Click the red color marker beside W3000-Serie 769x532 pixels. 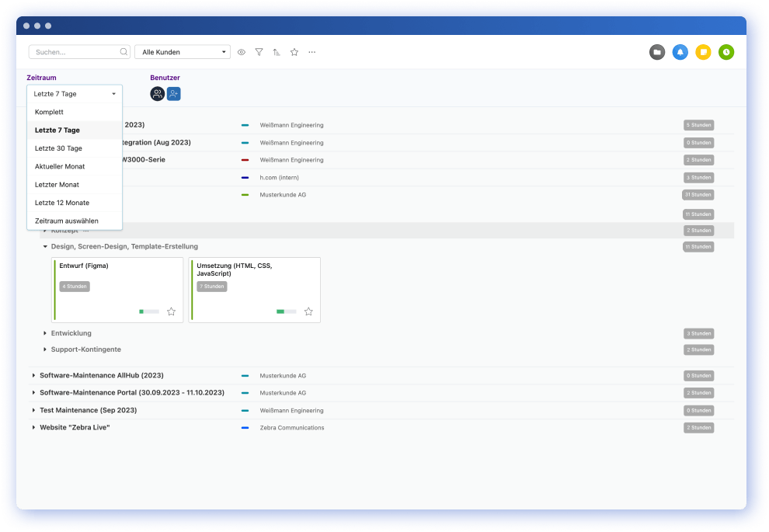tap(245, 160)
